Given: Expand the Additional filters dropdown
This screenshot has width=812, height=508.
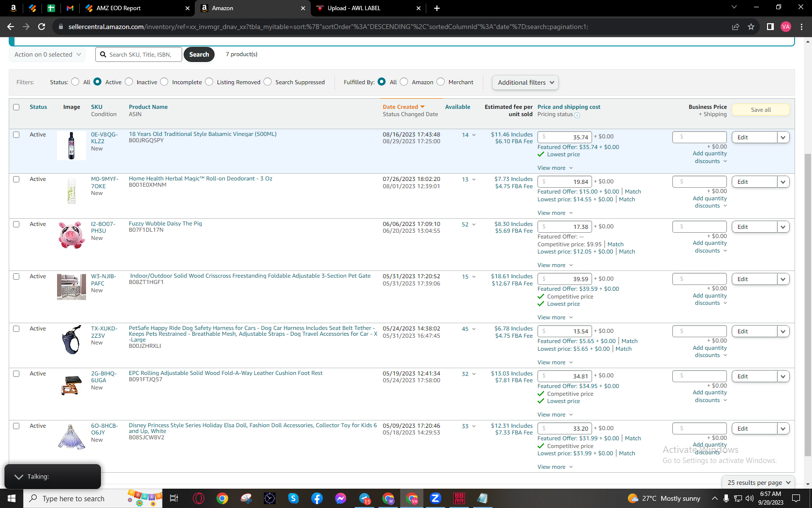Looking at the screenshot, I should 525,82.
